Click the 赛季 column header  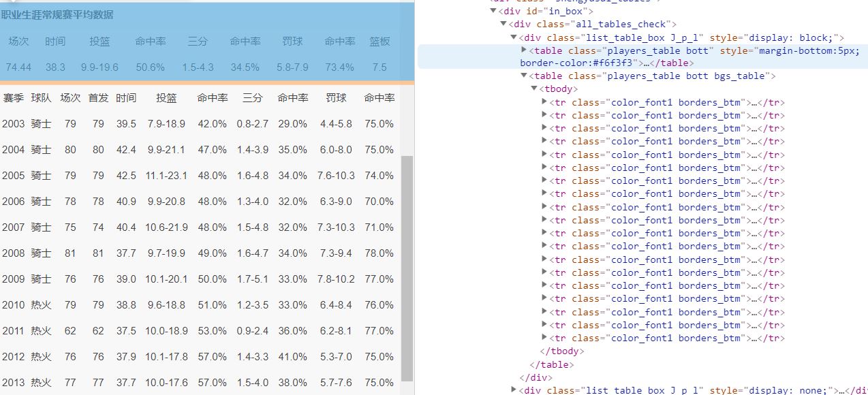click(x=14, y=97)
